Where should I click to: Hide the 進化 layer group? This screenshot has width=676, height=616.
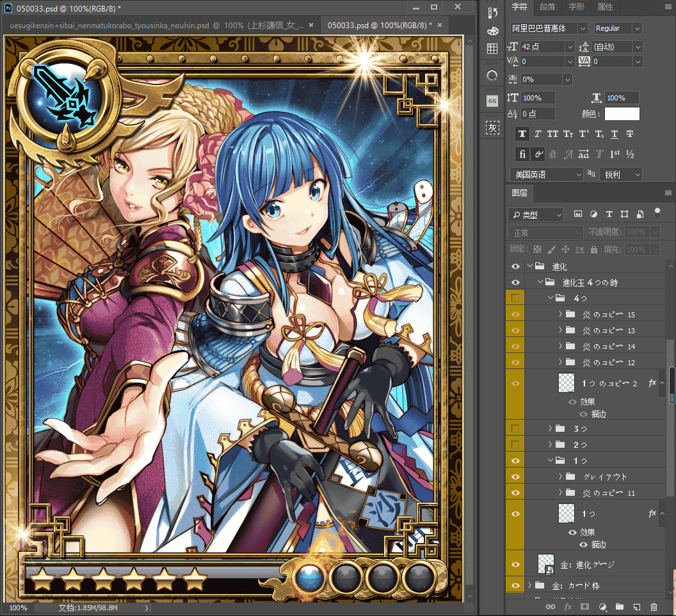coord(515,267)
